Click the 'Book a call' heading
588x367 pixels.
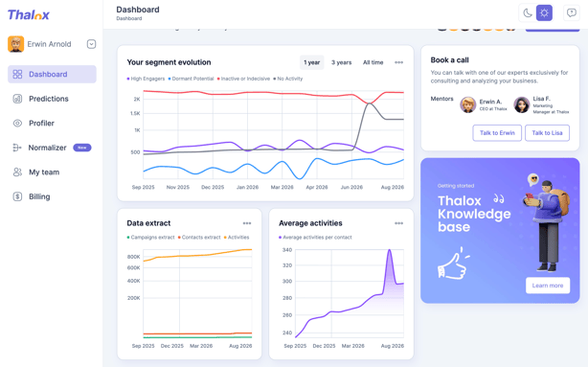[450, 60]
